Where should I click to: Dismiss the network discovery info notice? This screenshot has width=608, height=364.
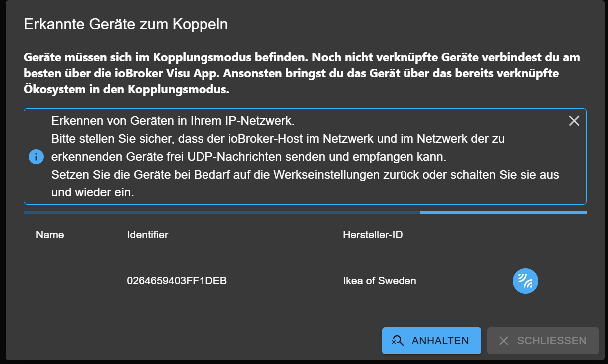[x=574, y=121]
